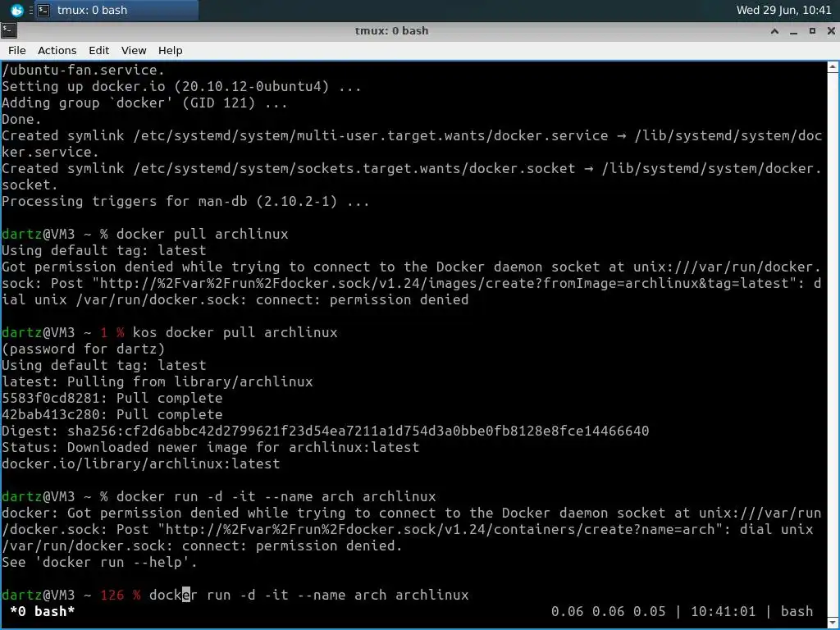This screenshot has width=840, height=630.
Task: Open the terminal window menu icon in the title bar
Action: click(8, 31)
